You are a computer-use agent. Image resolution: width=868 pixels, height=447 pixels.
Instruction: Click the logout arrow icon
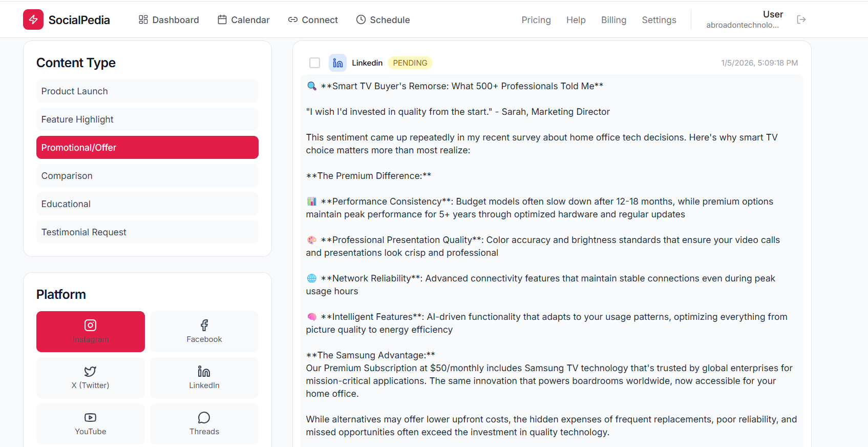click(x=801, y=19)
